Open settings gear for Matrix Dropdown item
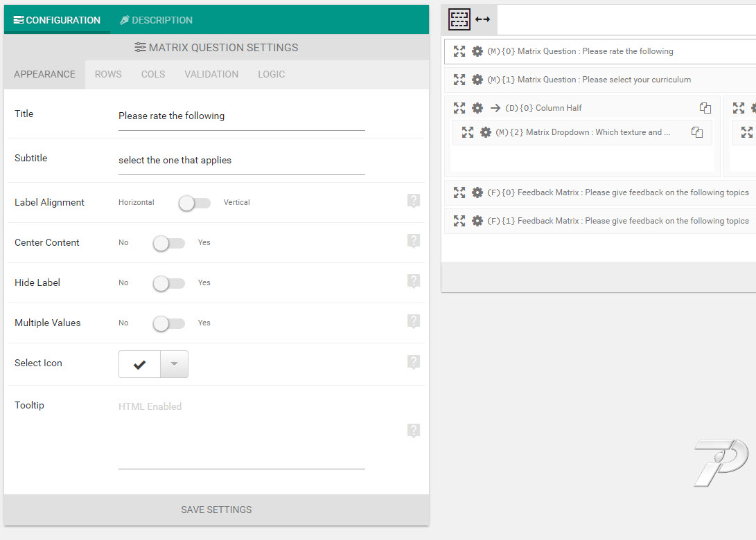Screen dimensions: 756x540 (x=486, y=132)
